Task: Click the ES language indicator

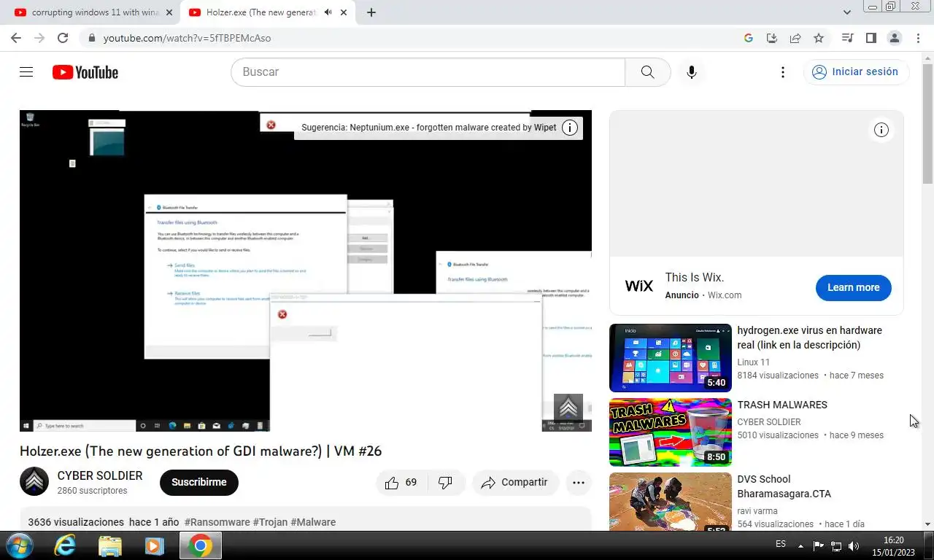Action: pyautogui.click(x=781, y=544)
